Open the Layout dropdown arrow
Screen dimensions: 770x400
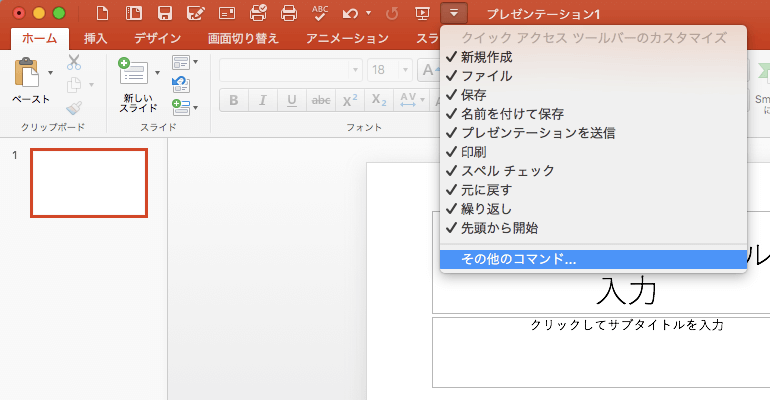195,62
